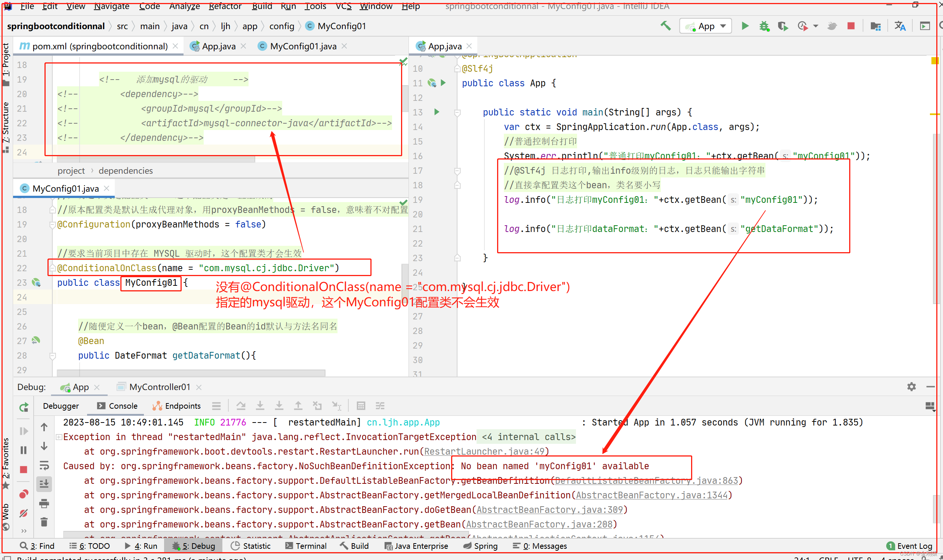This screenshot has height=560, width=943.
Task: Rerun App from the Debug panel
Action: (x=24, y=408)
